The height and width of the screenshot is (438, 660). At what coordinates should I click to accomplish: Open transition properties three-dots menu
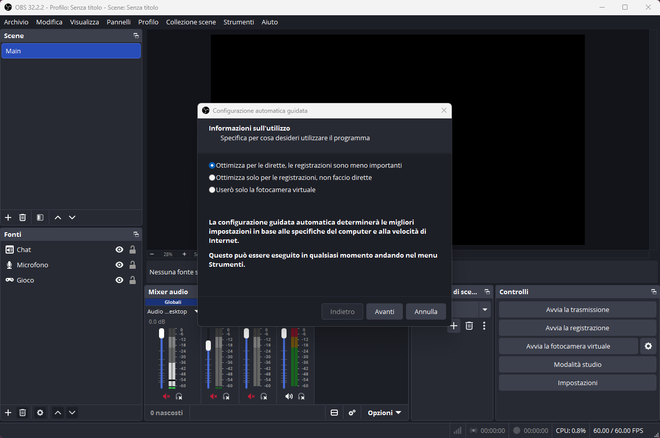point(484,326)
